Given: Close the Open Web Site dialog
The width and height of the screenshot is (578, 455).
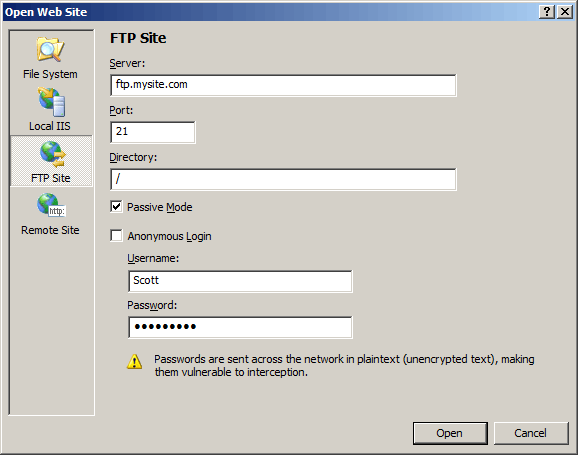Looking at the screenshot, I should [564, 12].
